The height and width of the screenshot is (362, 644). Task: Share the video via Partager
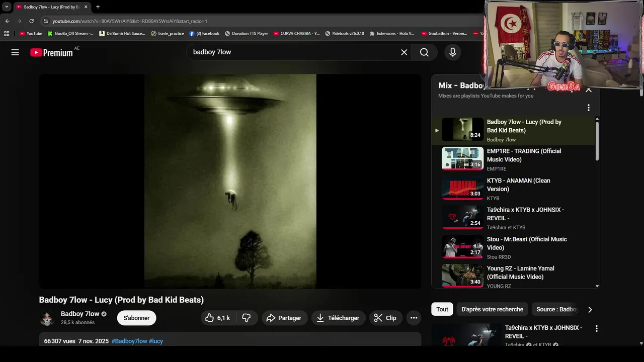coord(284,318)
